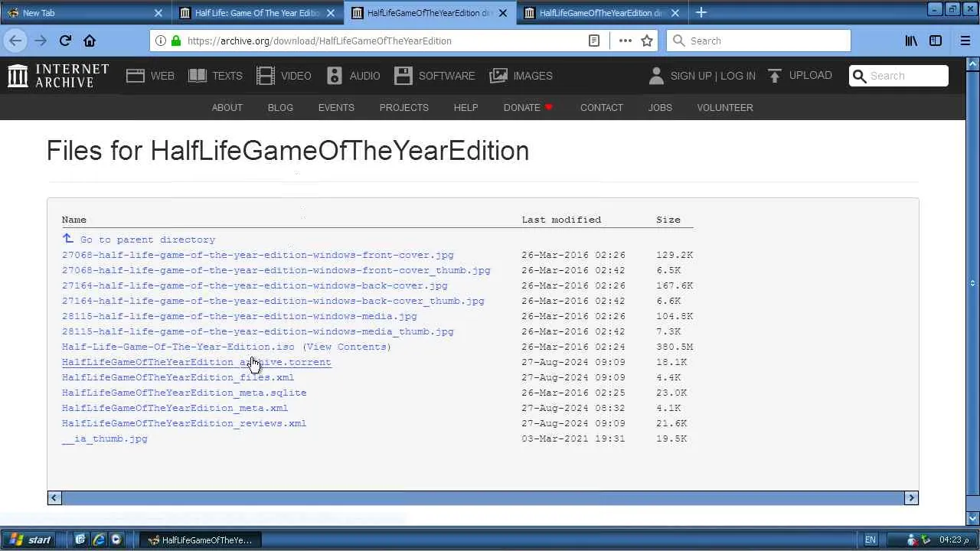This screenshot has width=980, height=551.
Task: Open windows-front-cover.jpg file link
Action: click(x=258, y=255)
